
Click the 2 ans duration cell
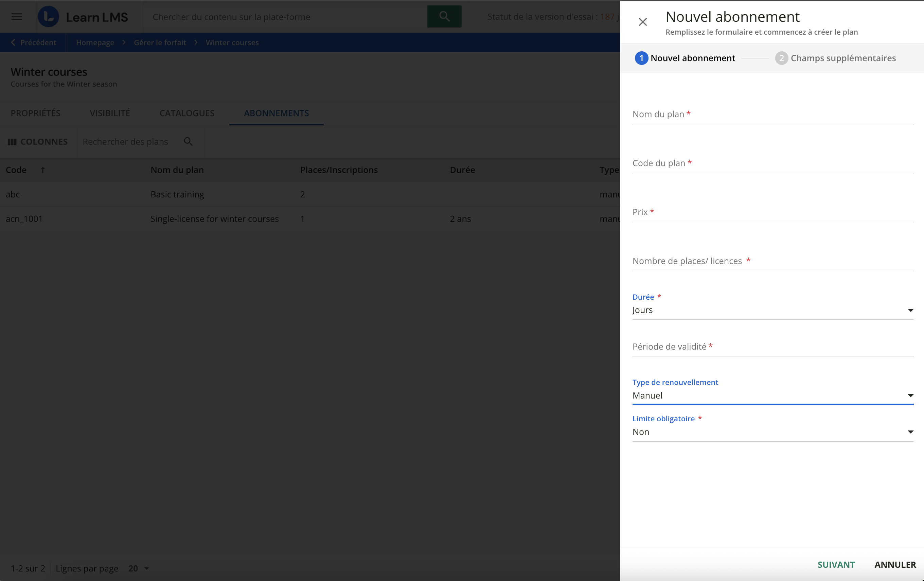(460, 219)
